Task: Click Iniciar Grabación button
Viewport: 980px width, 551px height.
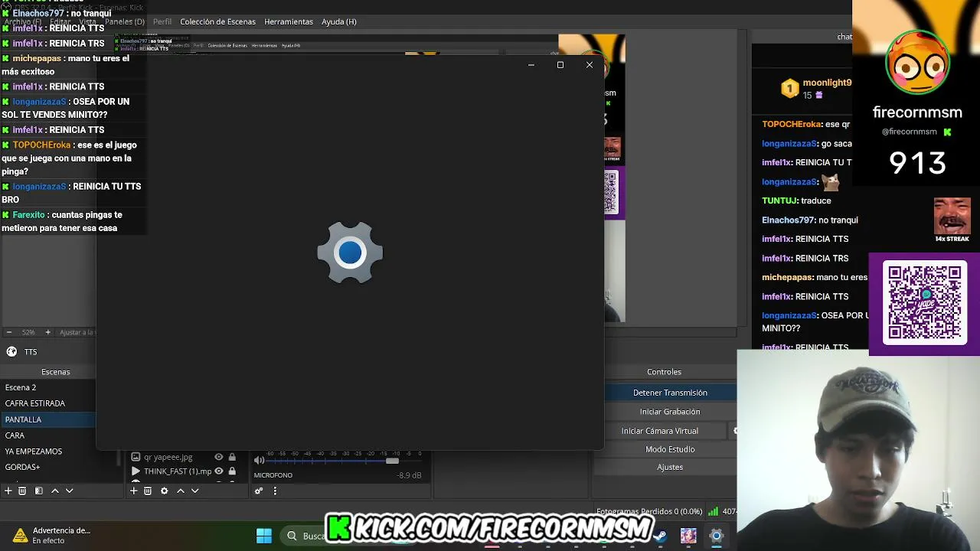Action: point(670,412)
